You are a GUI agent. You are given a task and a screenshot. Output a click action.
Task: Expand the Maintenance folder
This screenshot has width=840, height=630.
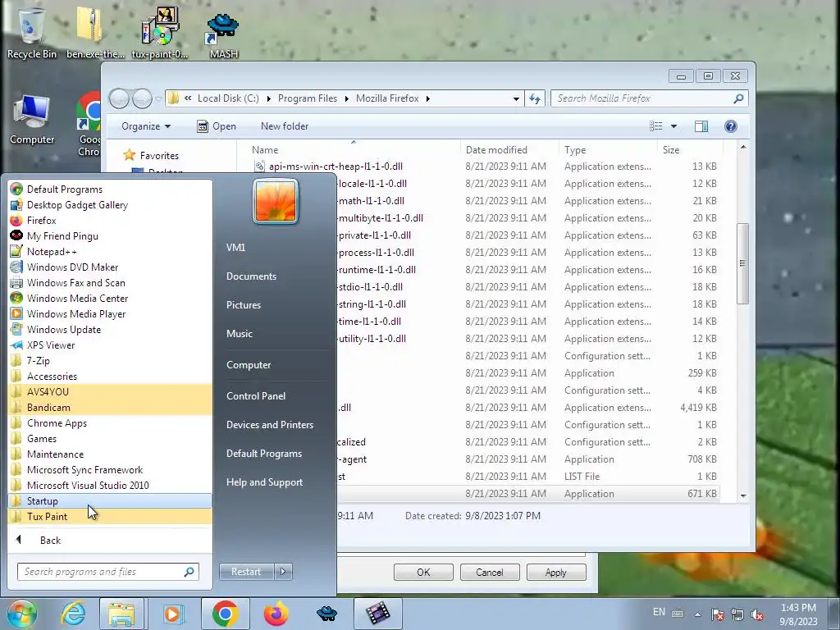click(x=110, y=454)
